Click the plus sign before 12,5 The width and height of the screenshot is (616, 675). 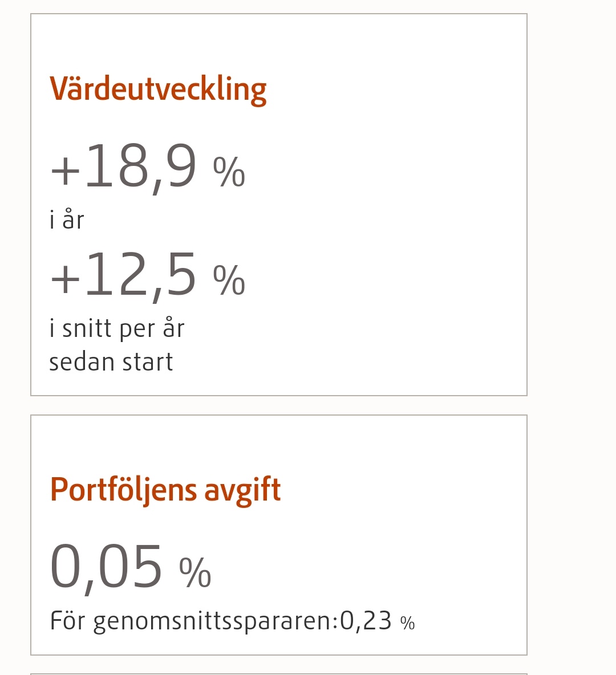[x=65, y=279]
